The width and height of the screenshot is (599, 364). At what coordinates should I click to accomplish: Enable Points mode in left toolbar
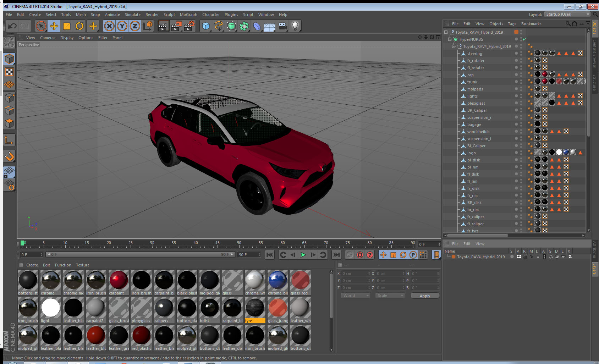[9, 98]
